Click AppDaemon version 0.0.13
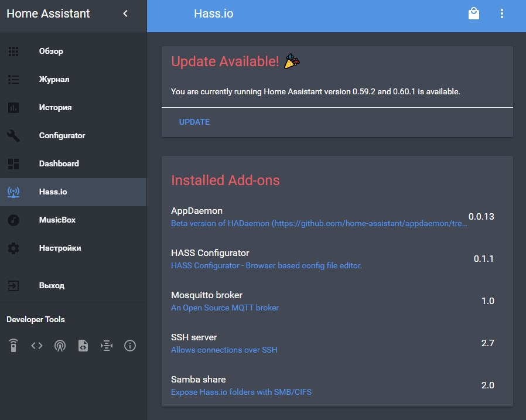This screenshot has height=420, width=526. [x=481, y=217]
